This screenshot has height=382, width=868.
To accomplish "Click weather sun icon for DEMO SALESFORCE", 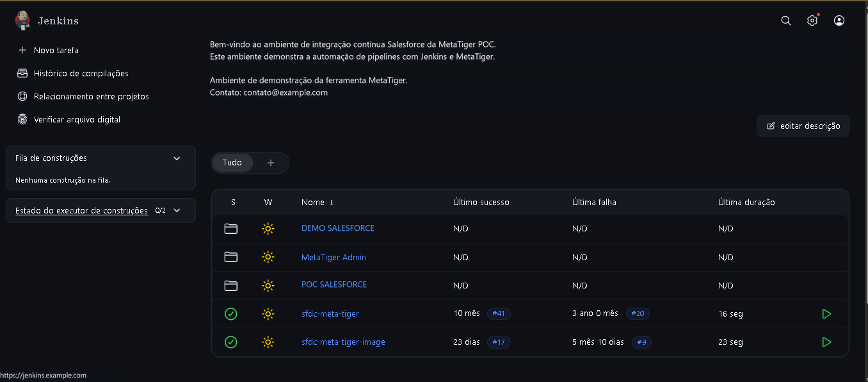I will (x=268, y=228).
